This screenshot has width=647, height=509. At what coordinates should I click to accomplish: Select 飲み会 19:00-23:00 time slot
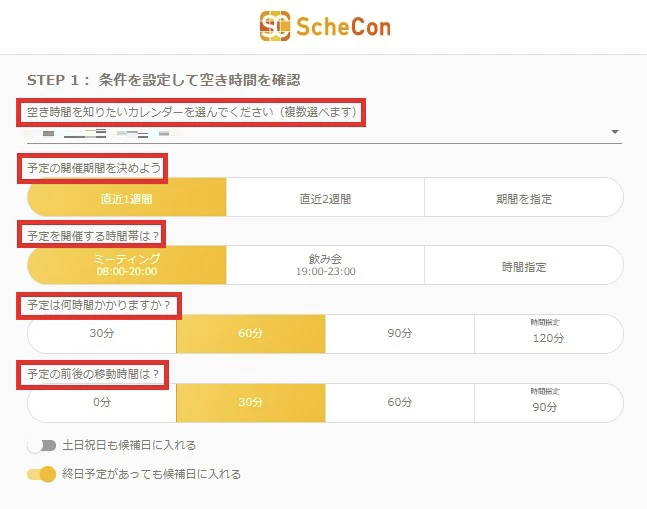pyautogui.click(x=325, y=265)
